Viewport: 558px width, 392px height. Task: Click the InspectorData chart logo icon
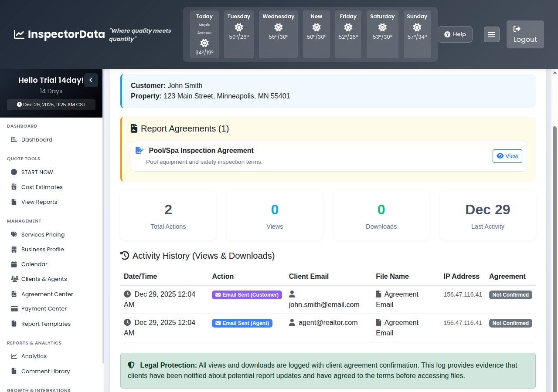click(x=18, y=34)
